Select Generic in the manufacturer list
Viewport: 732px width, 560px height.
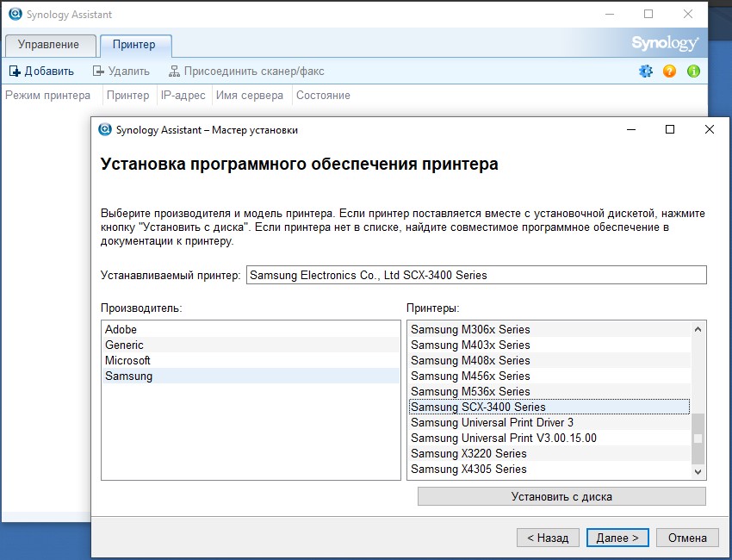point(251,345)
